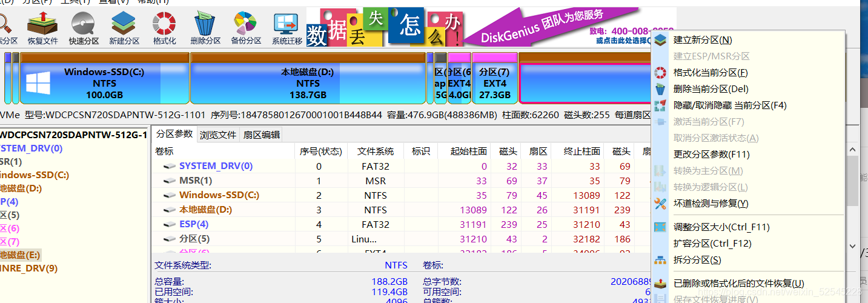Click the 已删除或格式化后的文件恢复 menu icon
Image resolution: width=868 pixels, height=303 pixels.
tap(661, 284)
